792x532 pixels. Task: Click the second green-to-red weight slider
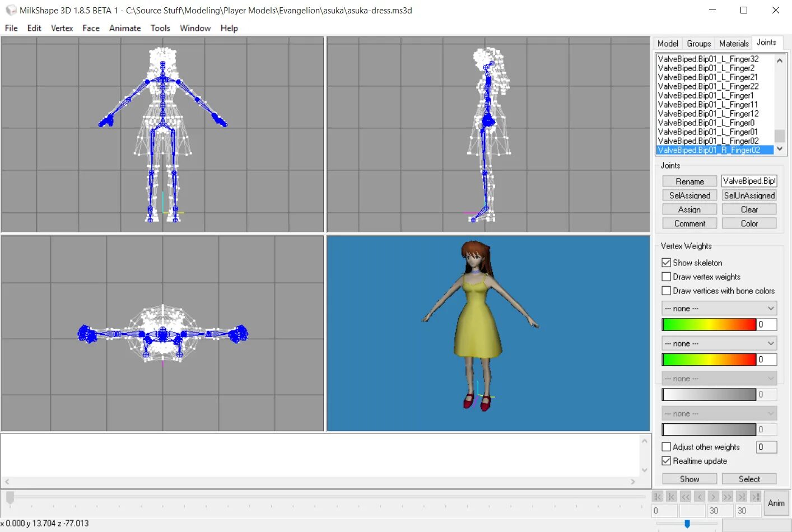click(x=709, y=360)
